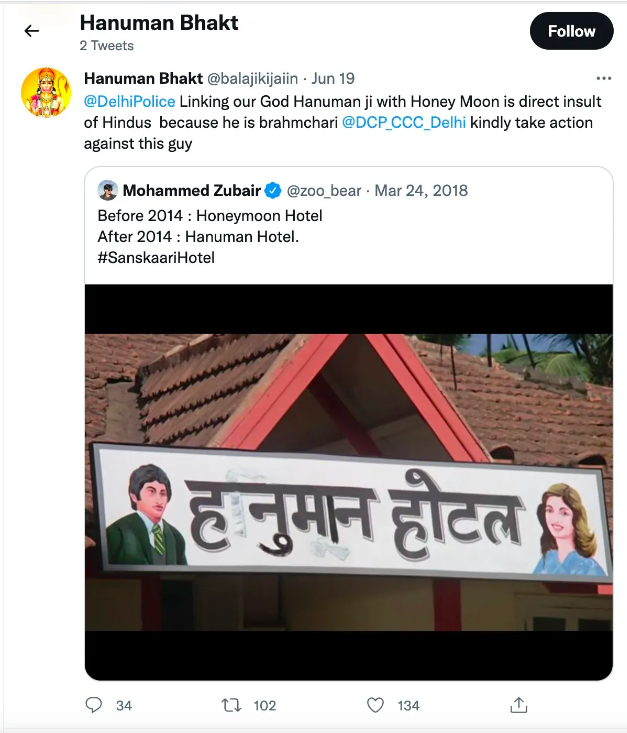Follow the Hanuman Bhakt account
The height and width of the screenshot is (733, 627).
pos(571,31)
